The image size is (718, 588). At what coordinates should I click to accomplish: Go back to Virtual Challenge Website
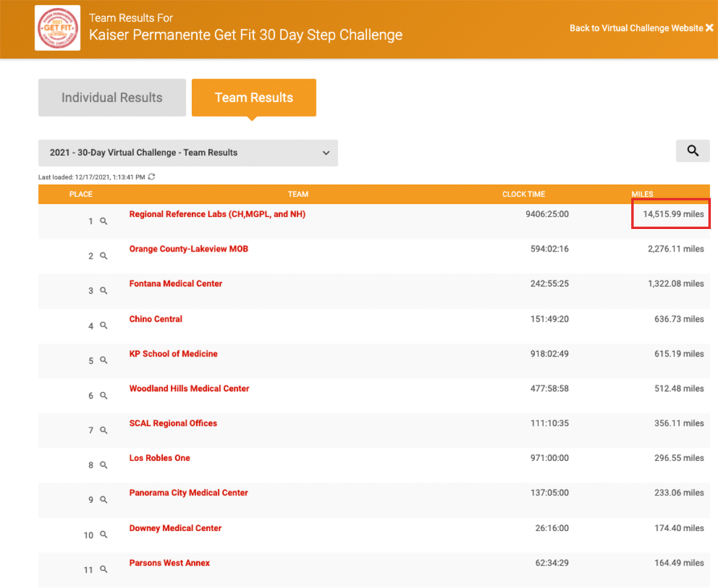coord(636,28)
